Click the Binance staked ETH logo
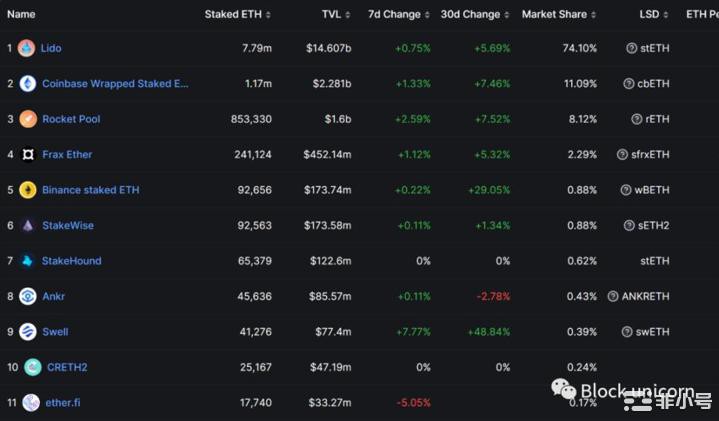This screenshot has height=421, width=719. 26,190
